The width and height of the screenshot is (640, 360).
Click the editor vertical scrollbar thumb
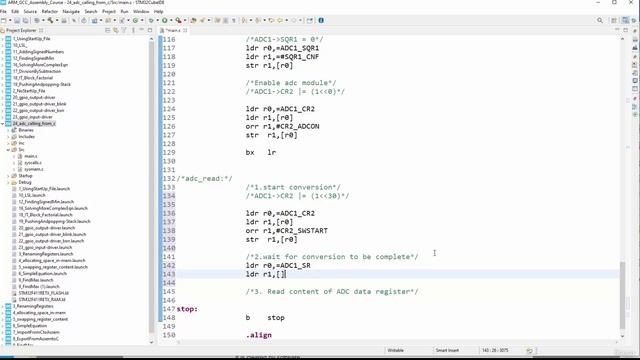click(622, 295)
